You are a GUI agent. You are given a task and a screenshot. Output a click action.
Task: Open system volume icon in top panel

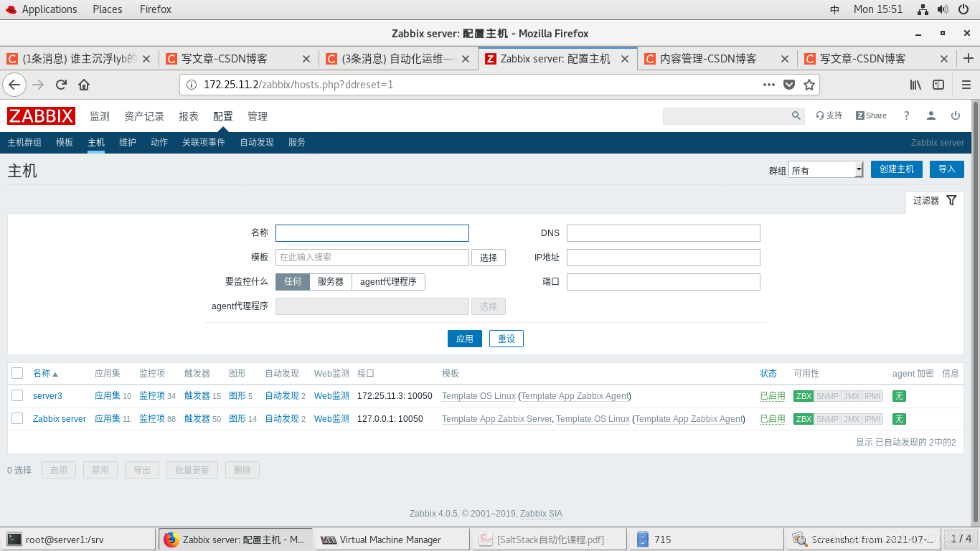(x=943, y=9)
